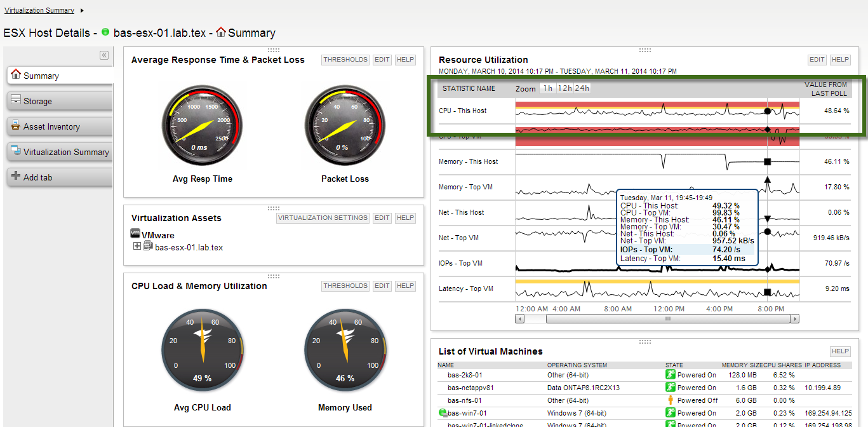868x427 pixels.
Task: Click the chart scrollbar right arrow
Action: coord(795,318)
